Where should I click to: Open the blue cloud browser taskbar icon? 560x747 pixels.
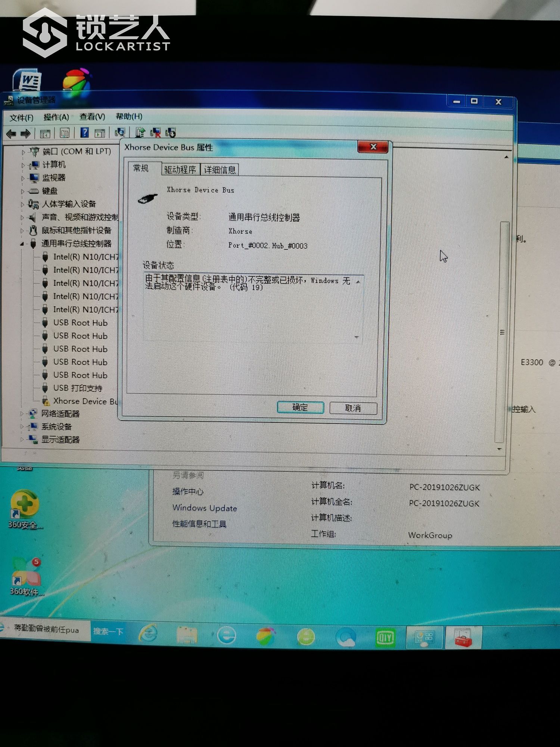[346, 637]
